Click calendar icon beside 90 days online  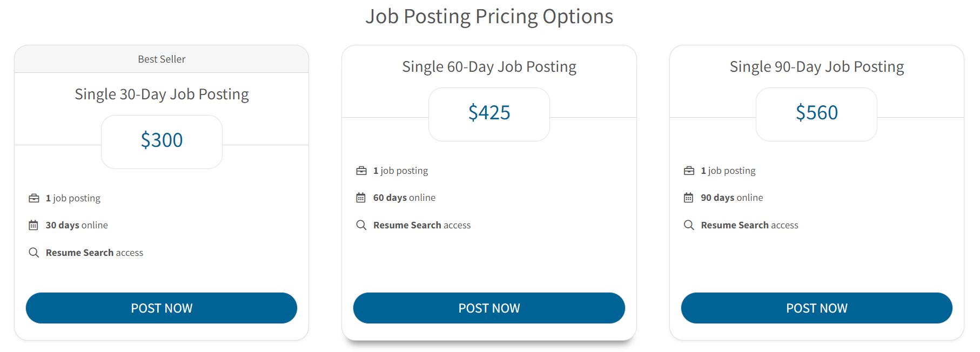(x=688, y=198)
